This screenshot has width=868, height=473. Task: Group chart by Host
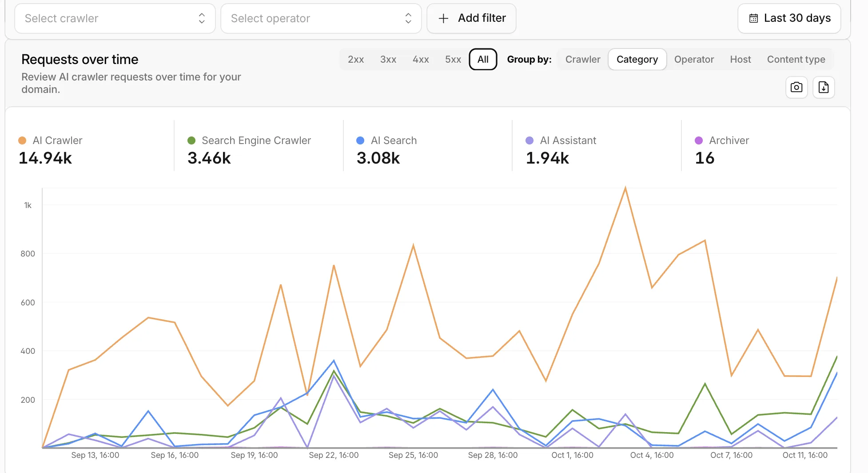(741, 59)
